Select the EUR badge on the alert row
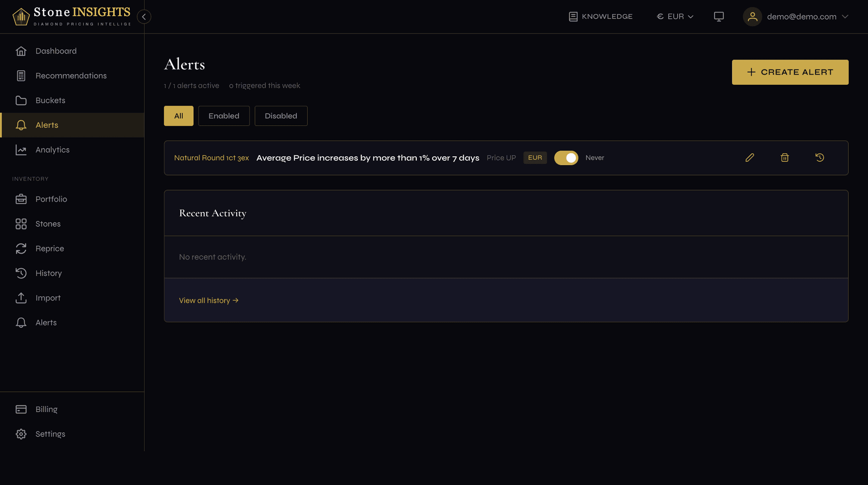 [x=534, y=157]
